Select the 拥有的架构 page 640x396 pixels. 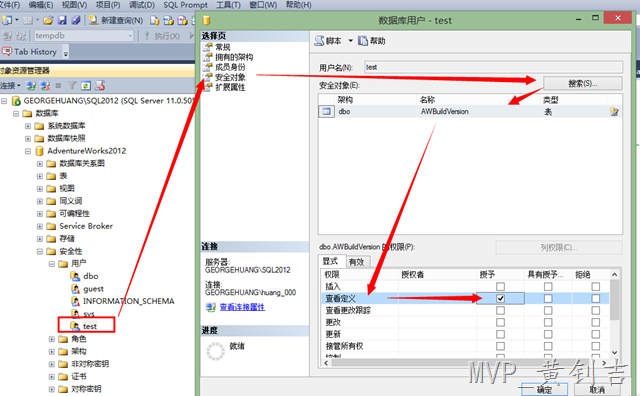click(234, 57)
